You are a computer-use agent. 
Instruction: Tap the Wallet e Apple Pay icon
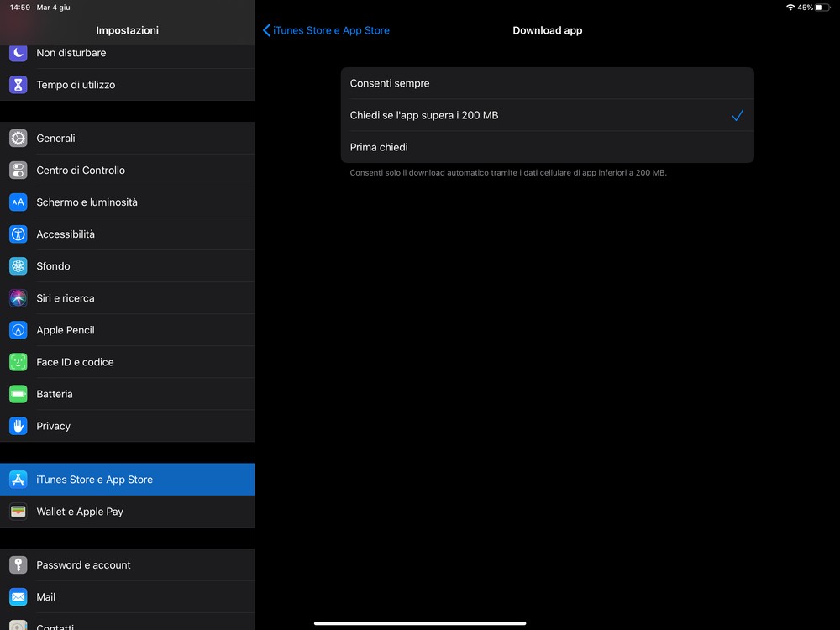coord(18,512)
